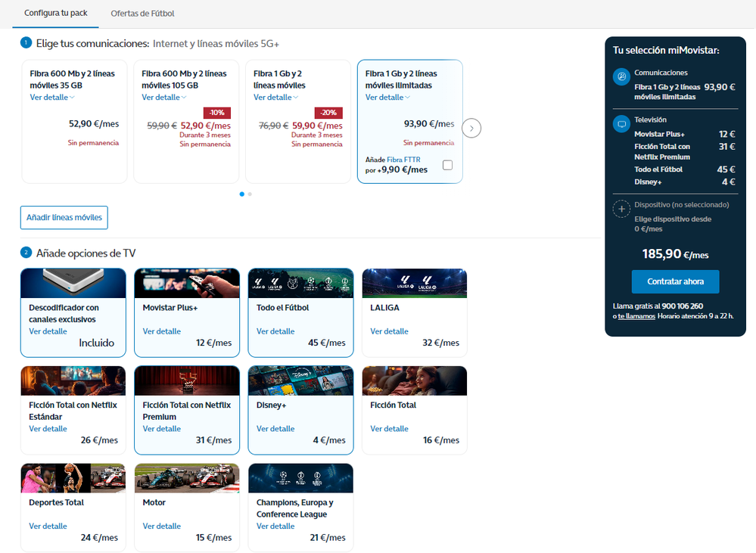Go to the second carousel page dot
The image size is (756, 553).
click(250, 194)
